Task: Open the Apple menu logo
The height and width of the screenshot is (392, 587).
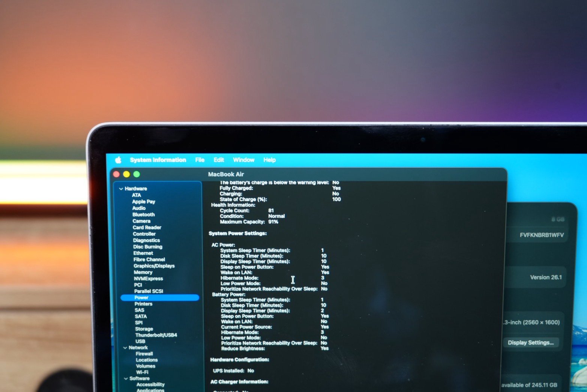Action: (x=118, y=160)
